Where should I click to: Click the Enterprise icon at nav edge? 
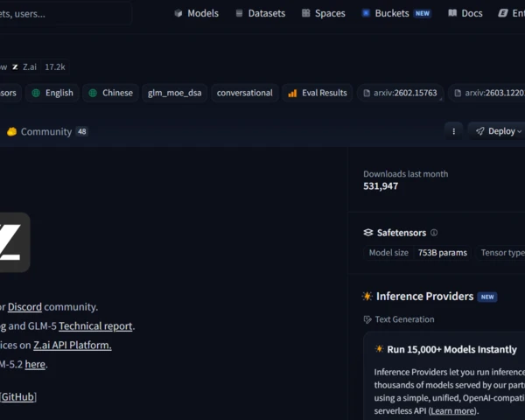pyautogui.click(x=503, y=13)
